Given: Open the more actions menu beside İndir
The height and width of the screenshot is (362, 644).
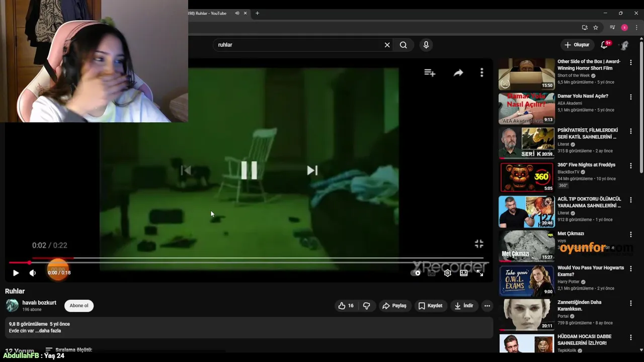Looking at the screenshot, I should [x=487, y=306].
